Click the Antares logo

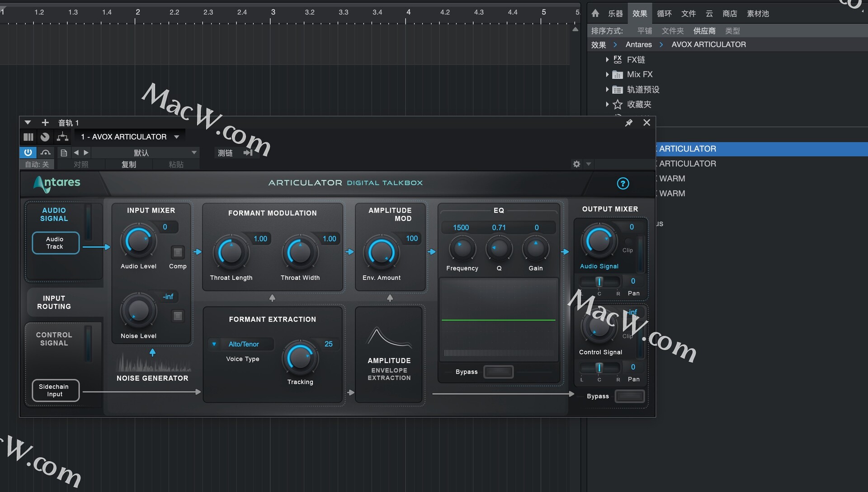(x=57, y=183)
